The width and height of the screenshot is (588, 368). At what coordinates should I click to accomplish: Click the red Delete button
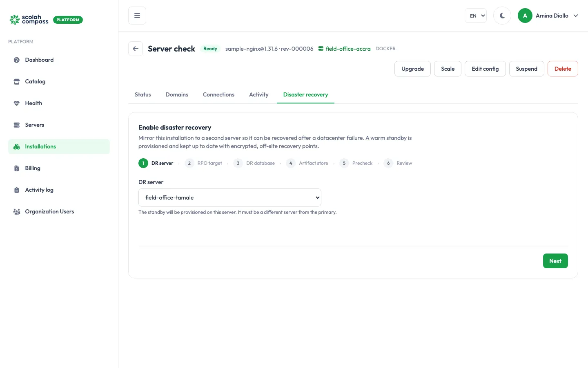563,69
